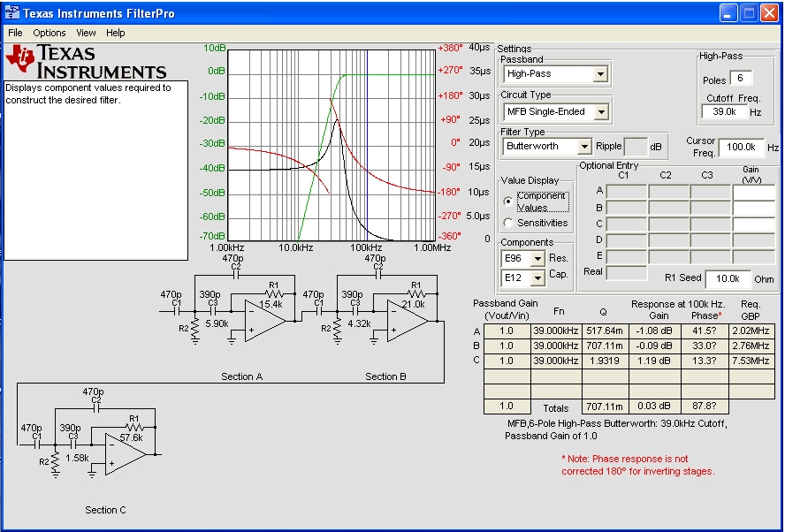Click the 1.58k R2 resistor in Section C
The width and height of the screenshot is (785, 532).
click(56, 463)
